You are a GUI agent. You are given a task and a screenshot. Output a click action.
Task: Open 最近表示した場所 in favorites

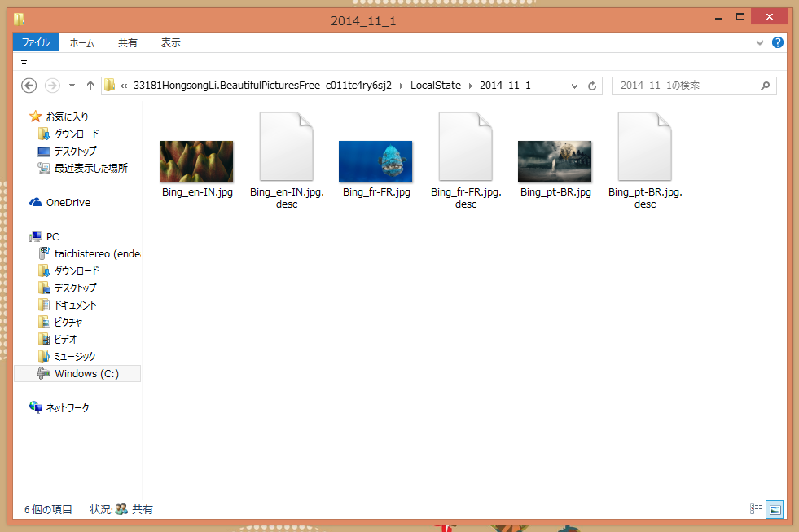click(x=82, y=168)
